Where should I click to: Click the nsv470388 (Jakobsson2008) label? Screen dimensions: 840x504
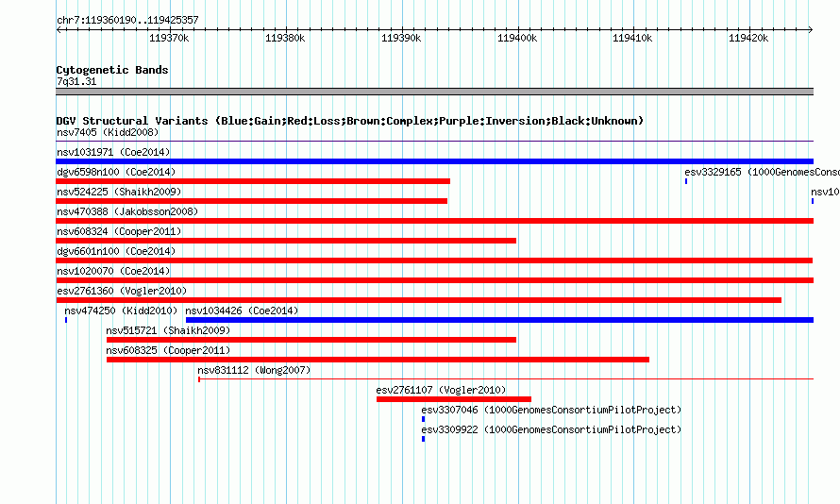(x=127, y=211)
